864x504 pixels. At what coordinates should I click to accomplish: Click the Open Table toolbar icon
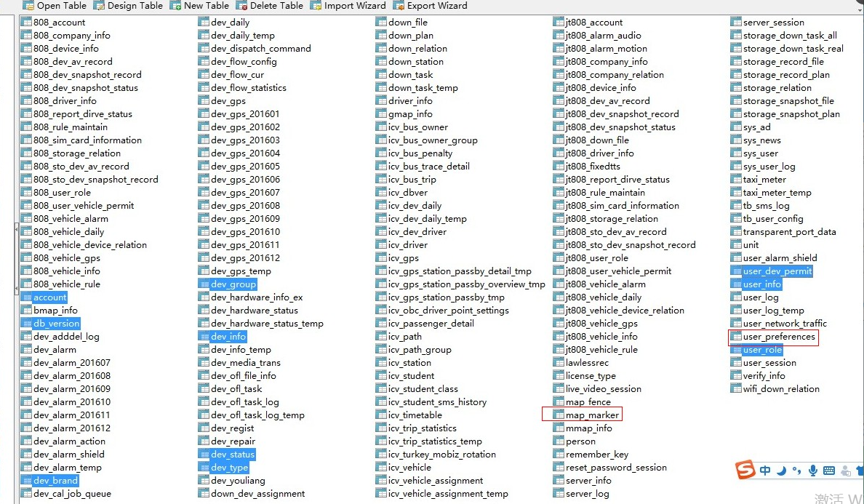[x=28, y=6]
